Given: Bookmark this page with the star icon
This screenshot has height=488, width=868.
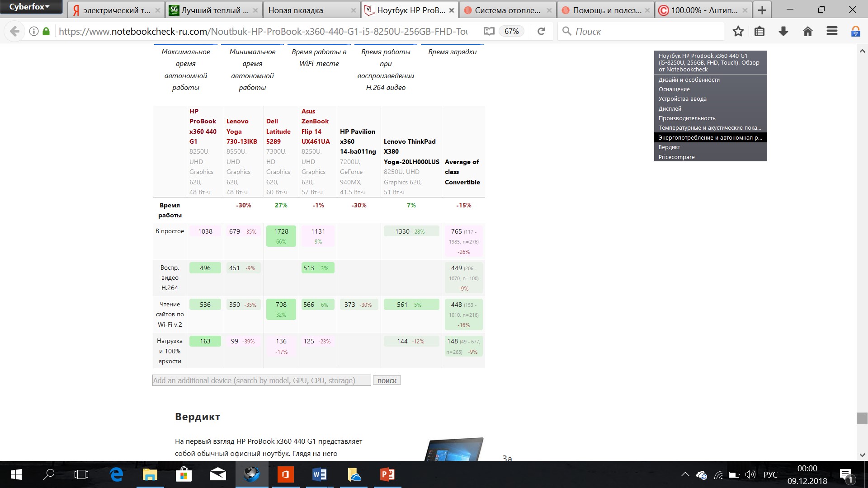Looking at the screenshot, I should pyautogui.click(x=738, y=31).
